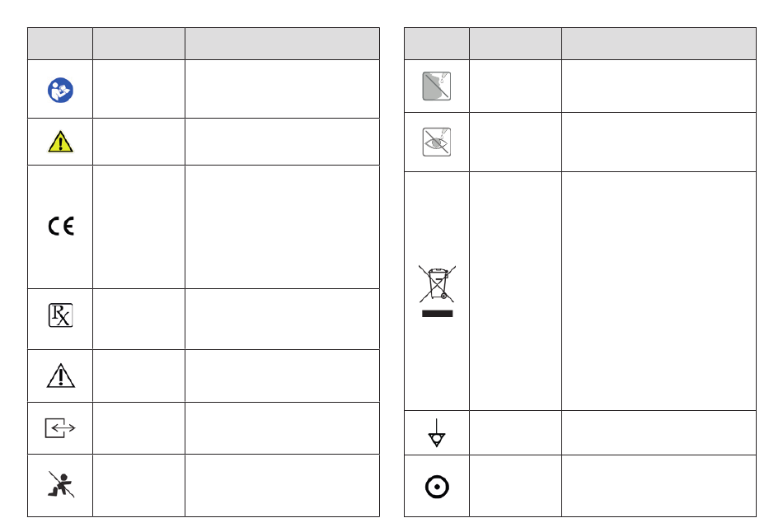Click the narrow blank cell beside the yellow warning triangle

(138, 142)
